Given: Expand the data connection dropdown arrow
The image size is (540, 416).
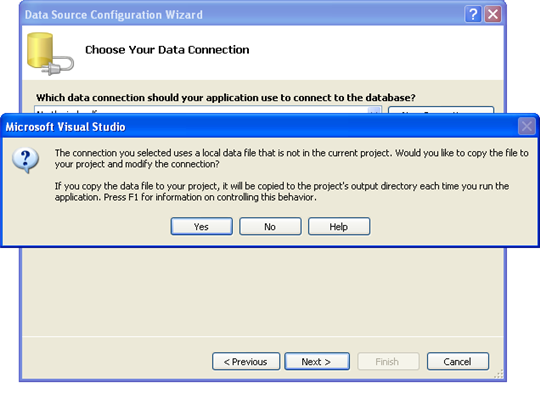Looking at the screenshot, I should [x=374, y=111].
